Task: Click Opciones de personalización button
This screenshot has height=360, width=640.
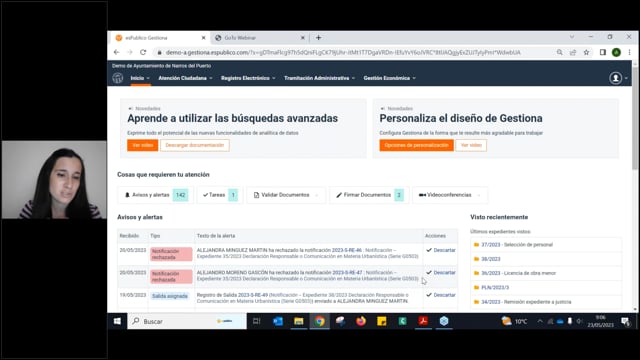Action: [416, 145]
